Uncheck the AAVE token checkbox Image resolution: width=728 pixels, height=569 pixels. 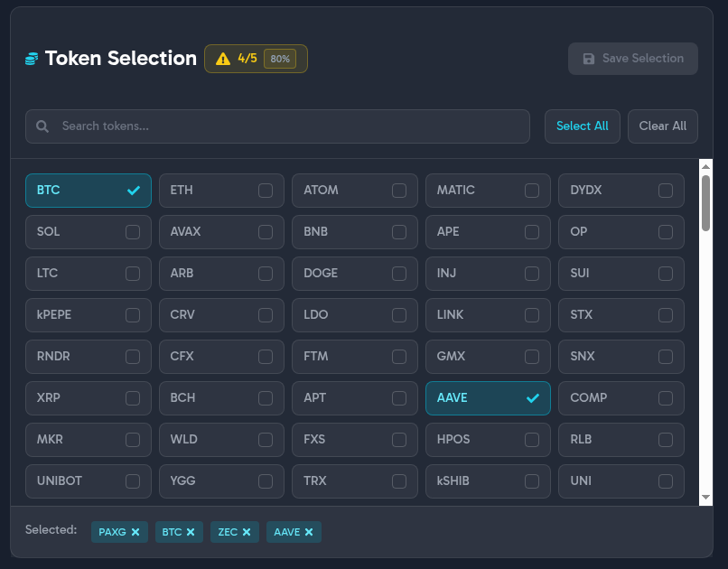pos(532,397)
